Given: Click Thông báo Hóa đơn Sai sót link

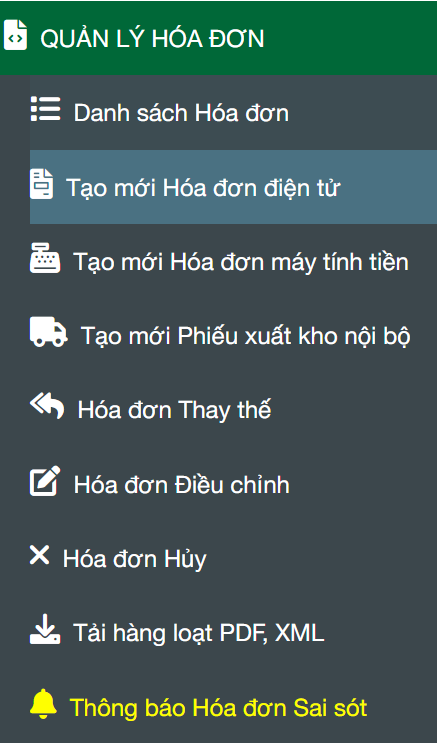Looking at the screenshot, I should point(218,707).
